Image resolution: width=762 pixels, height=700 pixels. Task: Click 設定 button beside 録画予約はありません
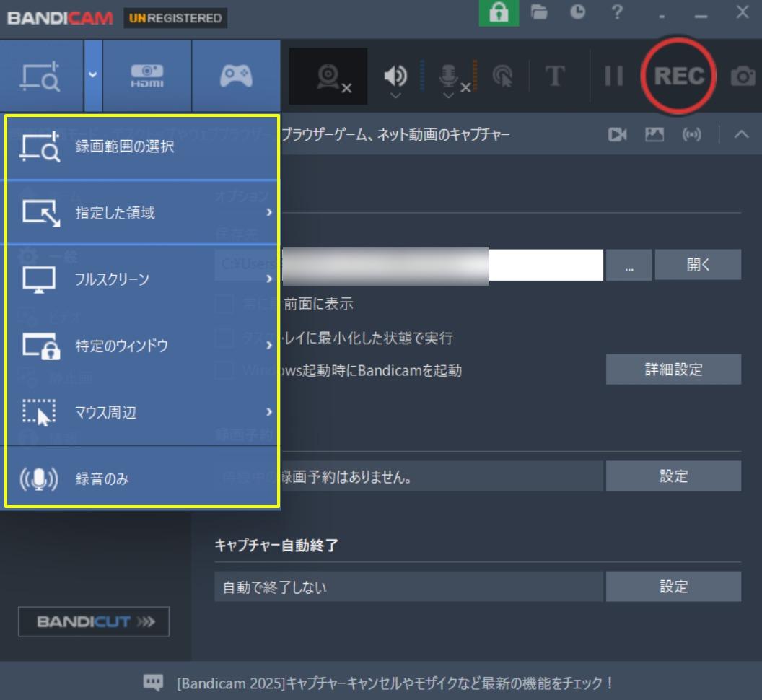pos(673,476)
